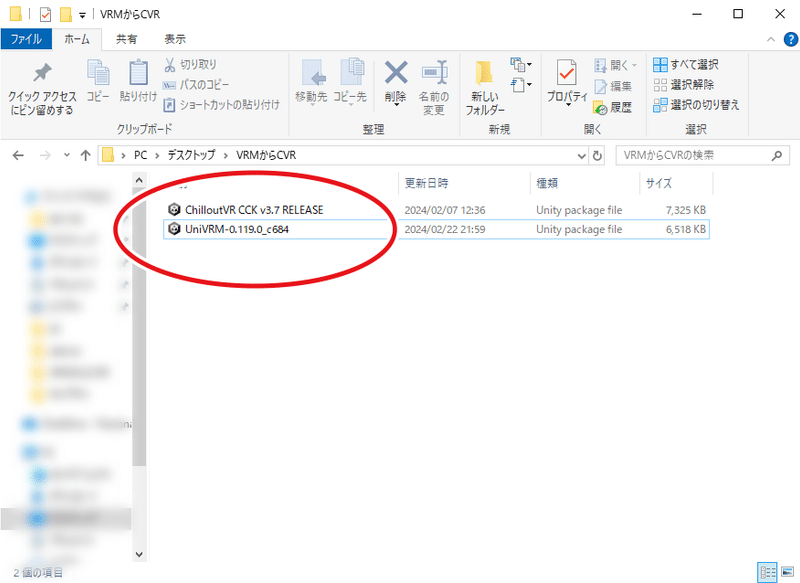Screen dimensions: 800x583
Task: Click size 7,325 KB cell
Action: [686, 210]
